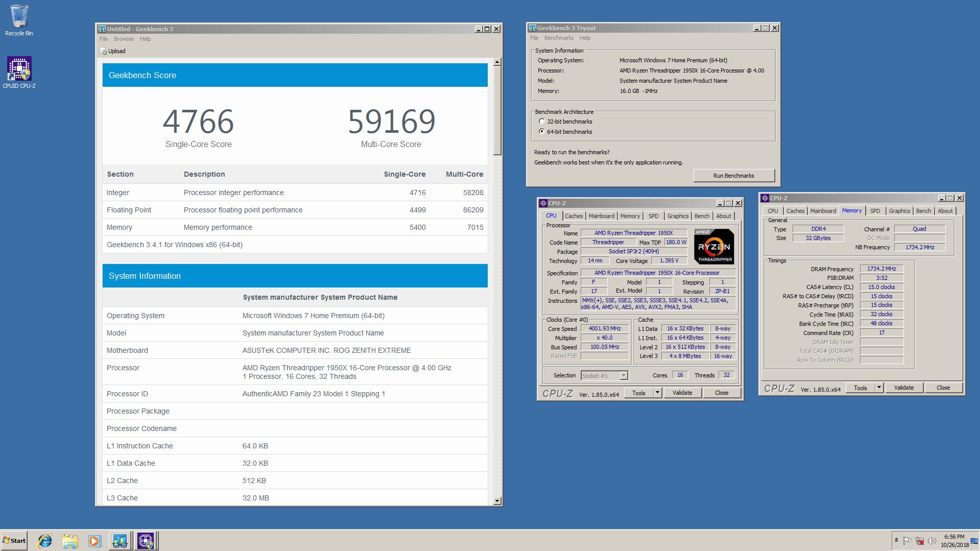Click the Run Benchmarks button
Image resolution: width=980 pixels, height=551 pixels.
pyautogui.click(x=734, y=176)
